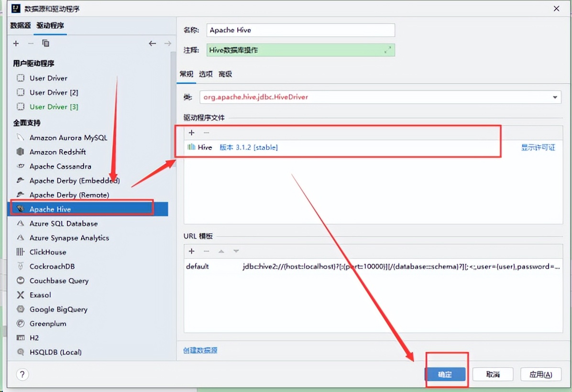572x392 pixels.
Task: Remove URL template with minus
Action: (x=207, y=251)
